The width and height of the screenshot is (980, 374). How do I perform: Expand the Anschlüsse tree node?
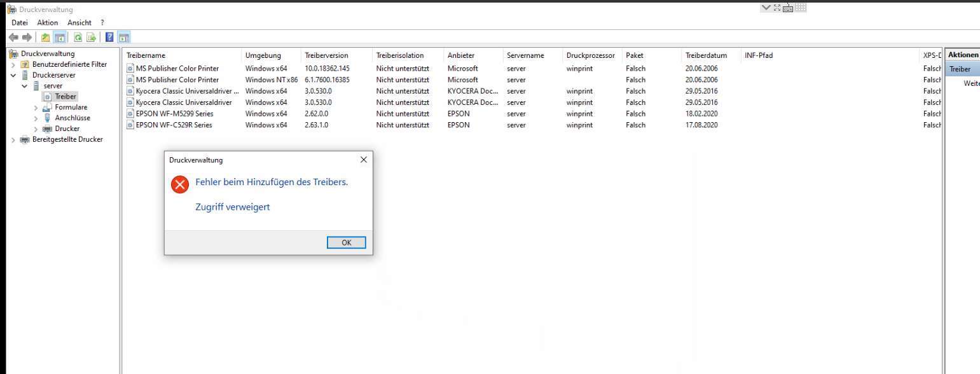[x=36, y=118]
